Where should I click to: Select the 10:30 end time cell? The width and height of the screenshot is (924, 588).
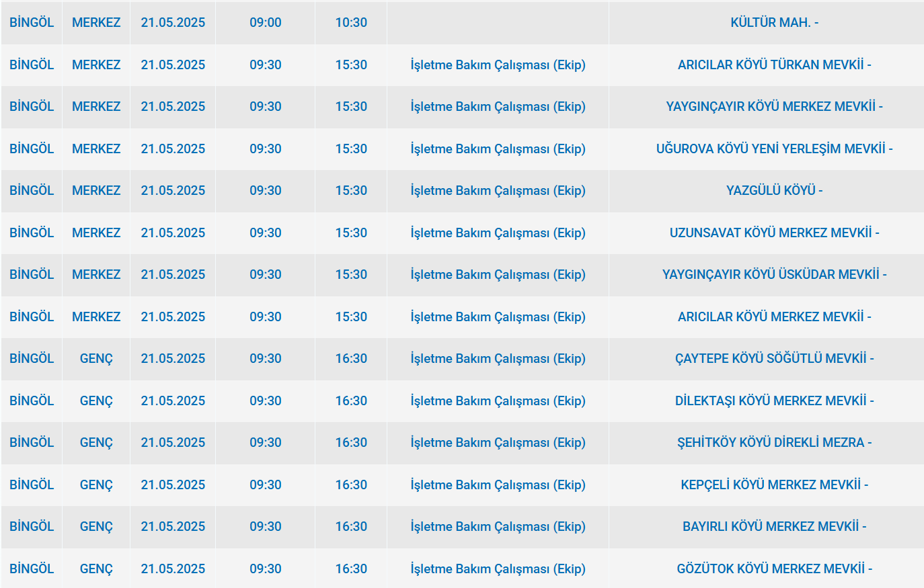351,23
